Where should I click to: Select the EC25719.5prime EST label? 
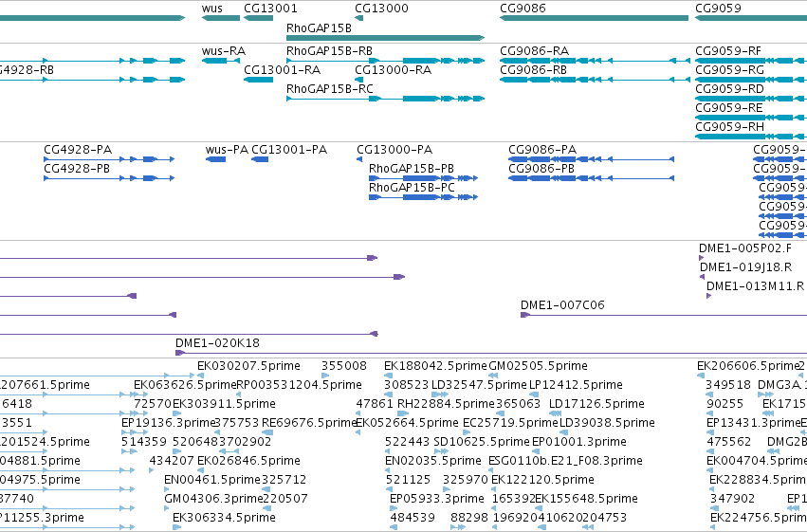coord(509,423)
